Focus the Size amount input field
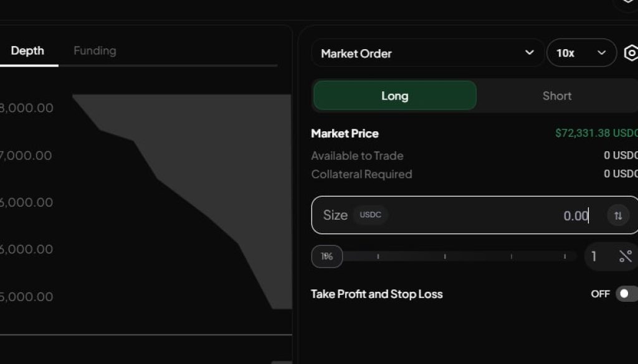 pyautogui.click(x=498, y=215)
